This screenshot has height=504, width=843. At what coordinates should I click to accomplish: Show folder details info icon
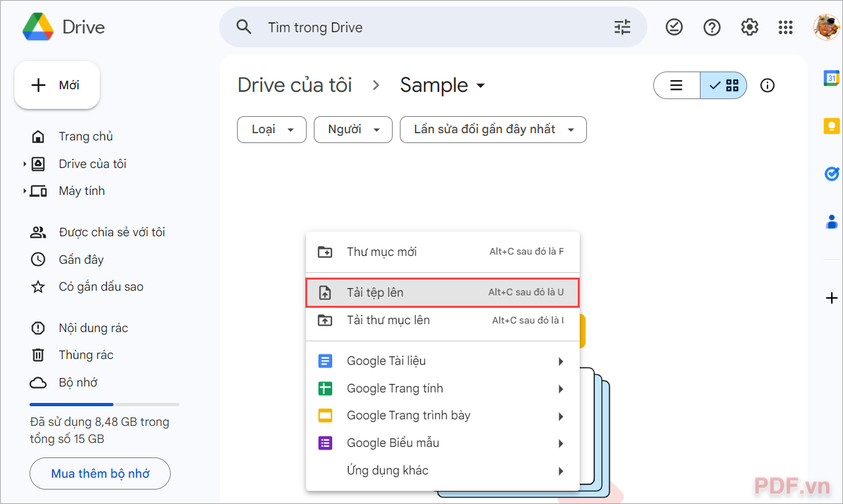767,85
